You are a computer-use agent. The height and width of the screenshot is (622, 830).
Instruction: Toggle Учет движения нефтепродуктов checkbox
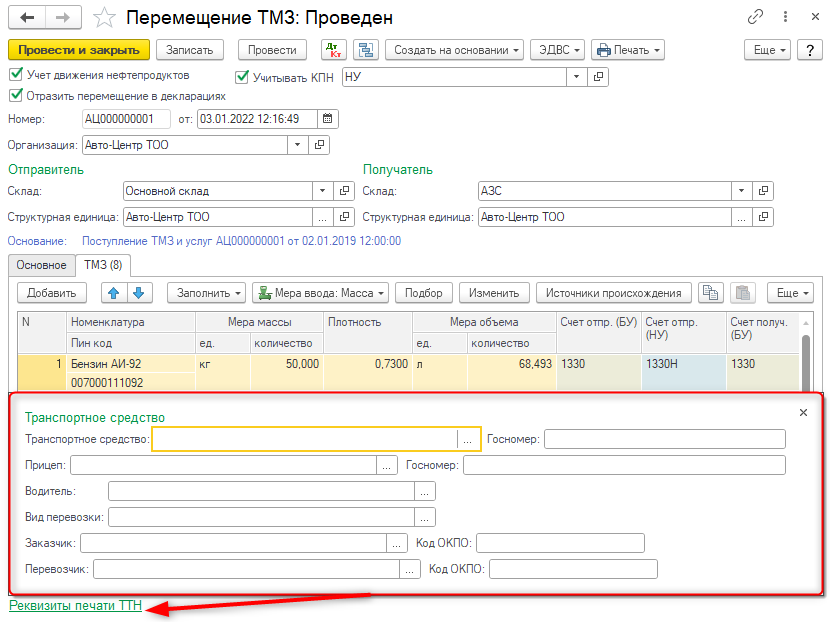click(x=15, y=75)
